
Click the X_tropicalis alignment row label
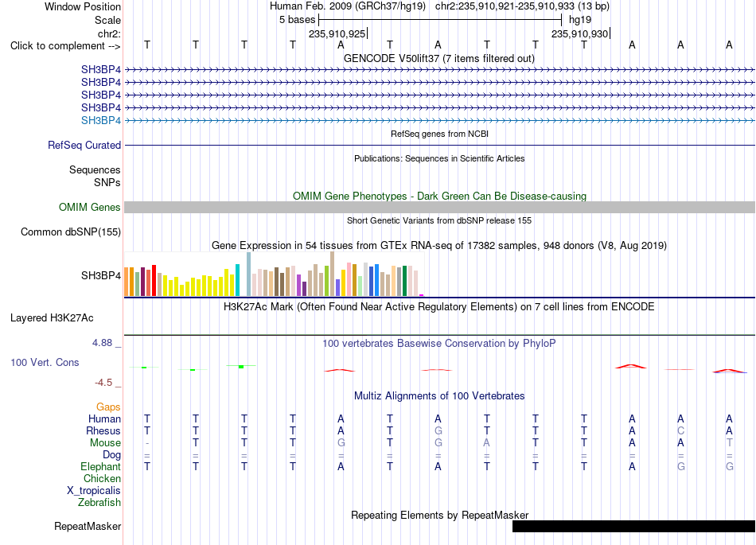pos(94,491)
